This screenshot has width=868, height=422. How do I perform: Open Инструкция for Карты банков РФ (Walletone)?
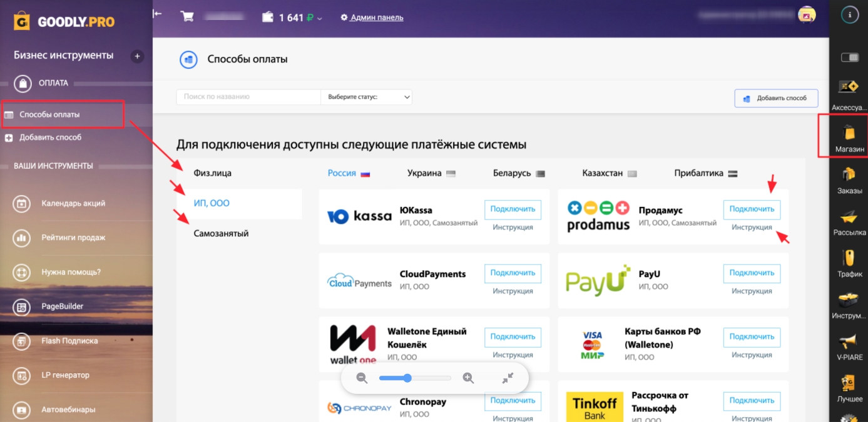click(x=752, y=355)
